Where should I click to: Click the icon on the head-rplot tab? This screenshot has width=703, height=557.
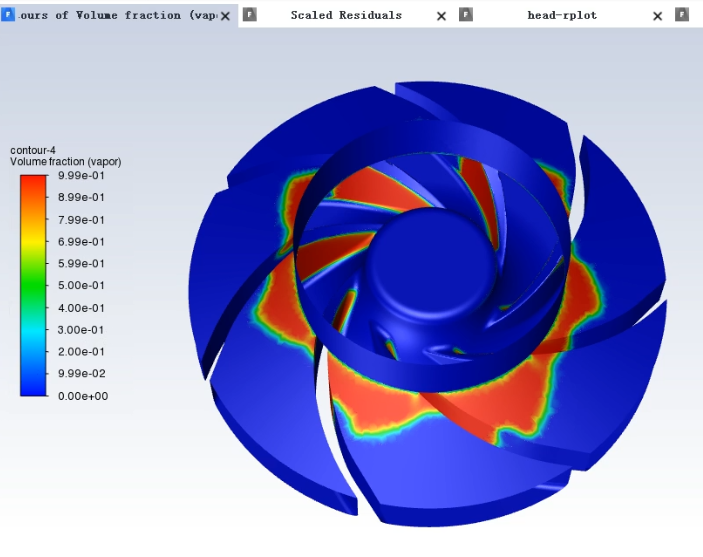[x=466, y=15]
